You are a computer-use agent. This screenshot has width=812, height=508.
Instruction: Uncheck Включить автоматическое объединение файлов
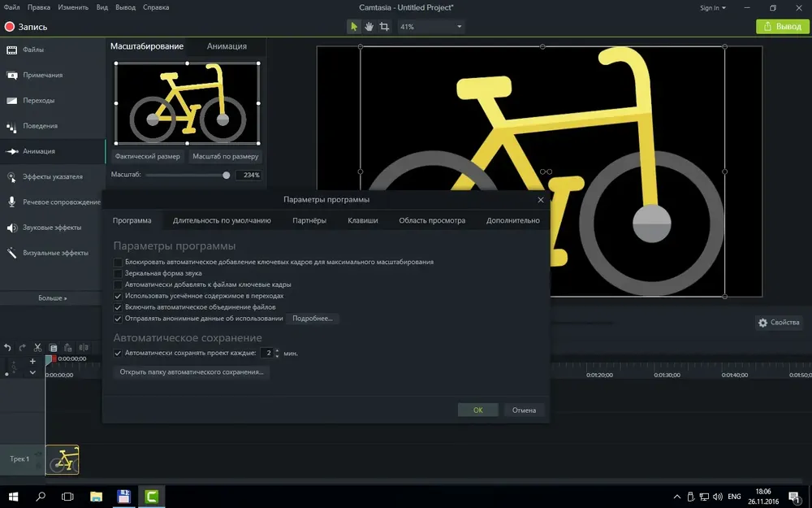(x=118, y=307)
